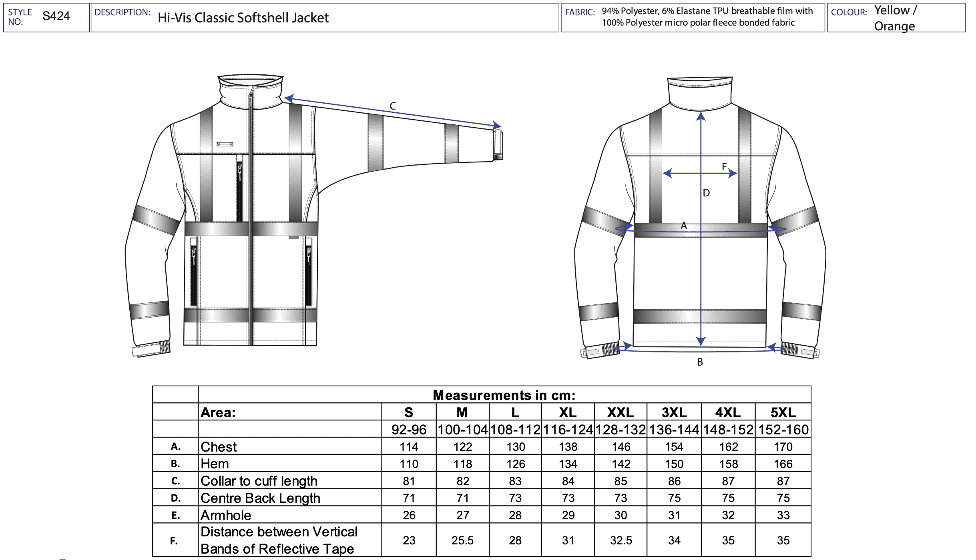The height and width of the screenshot is (560, 976).
Task: Click the Collar to cuff length label
Action: [x=259, y=481]
